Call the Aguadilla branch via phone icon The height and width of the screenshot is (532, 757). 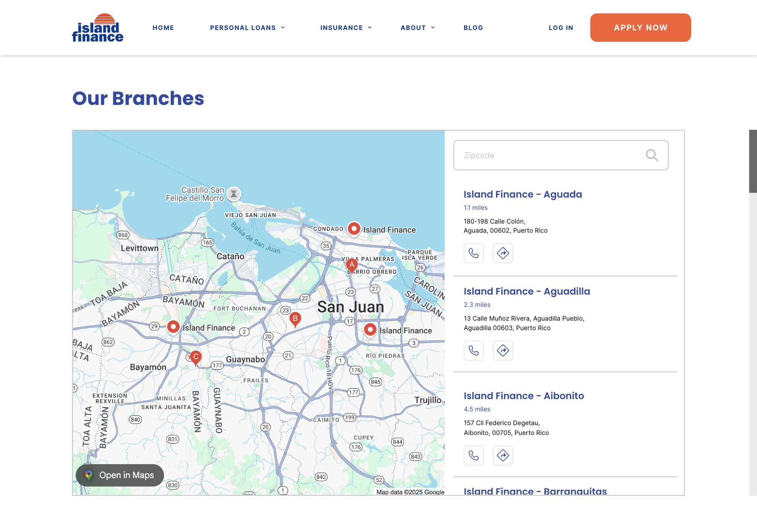[x=474, y=350]
